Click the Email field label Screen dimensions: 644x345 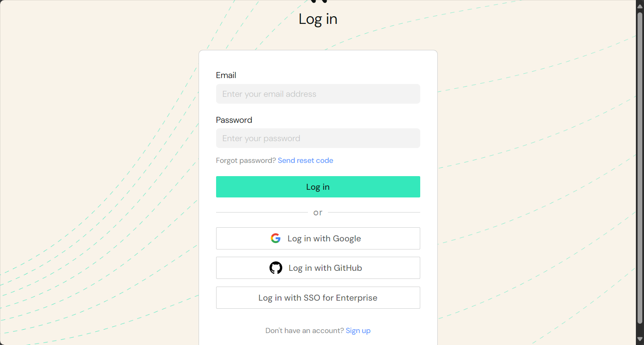[226, 75]
